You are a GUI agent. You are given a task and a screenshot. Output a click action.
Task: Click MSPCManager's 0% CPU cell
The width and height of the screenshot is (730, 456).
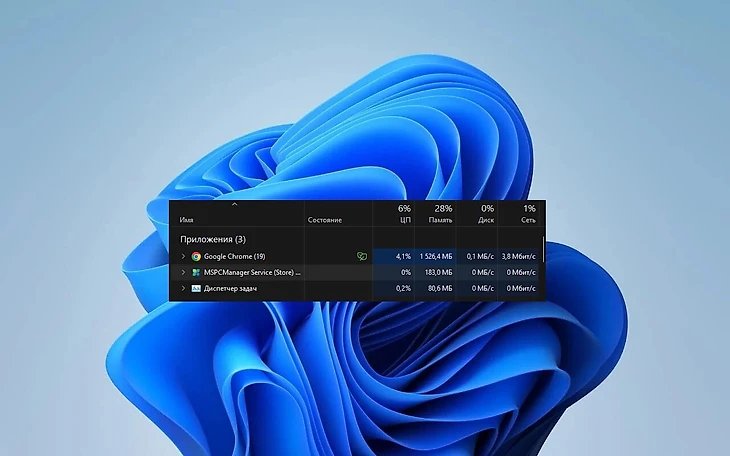(x=393, y=272)
